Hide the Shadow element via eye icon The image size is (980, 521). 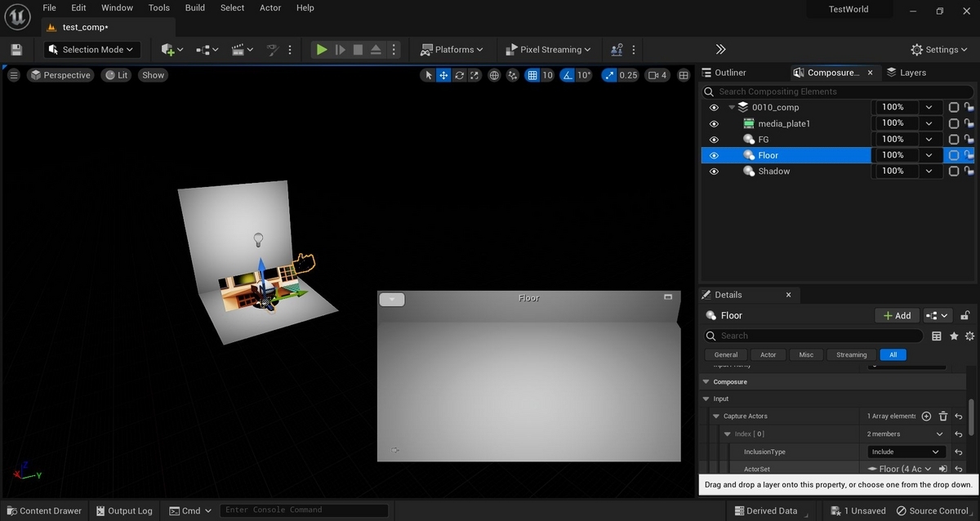(x=714, y=171)
